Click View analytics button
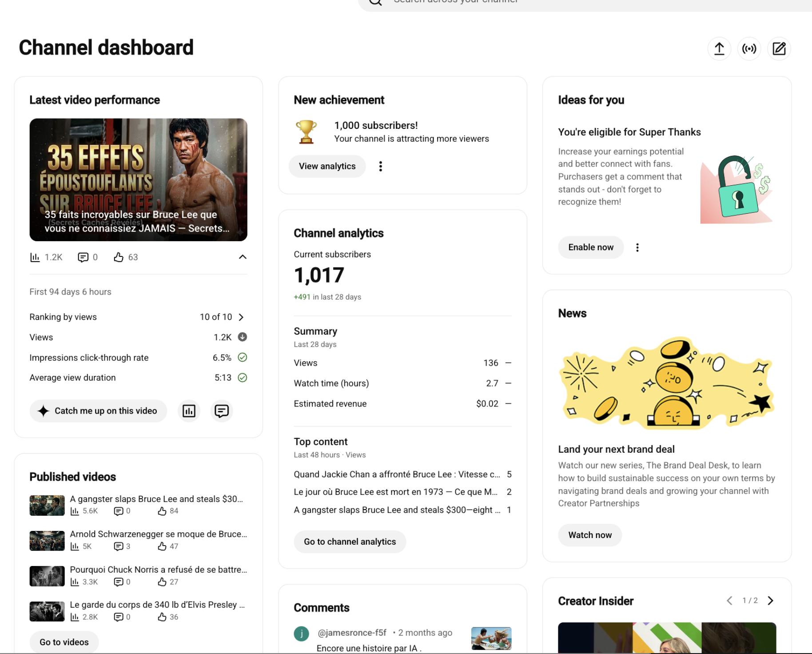 tap(327, 166)
